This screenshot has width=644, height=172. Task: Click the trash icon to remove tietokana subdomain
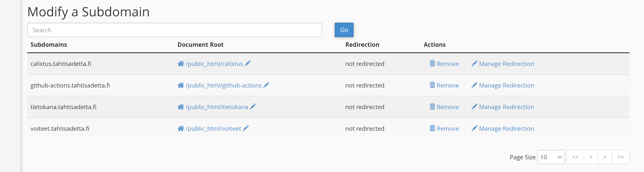(432, 107)
